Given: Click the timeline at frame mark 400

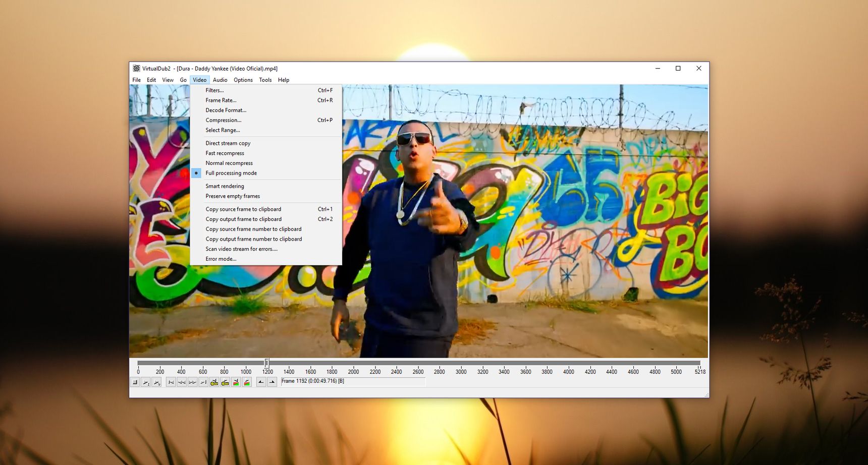Looking at the screenshot, I should (x=181, y=372).
